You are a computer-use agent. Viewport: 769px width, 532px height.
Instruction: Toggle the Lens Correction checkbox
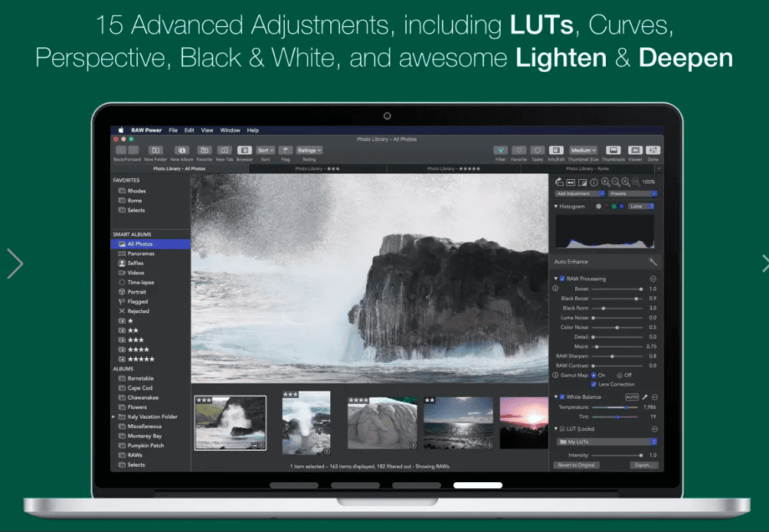594,384
